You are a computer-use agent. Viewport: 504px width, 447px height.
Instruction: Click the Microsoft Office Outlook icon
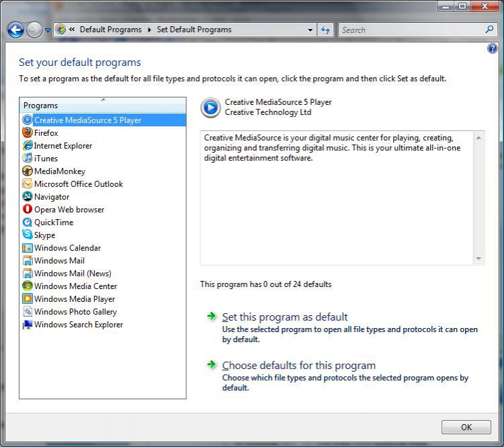[28, 184]
